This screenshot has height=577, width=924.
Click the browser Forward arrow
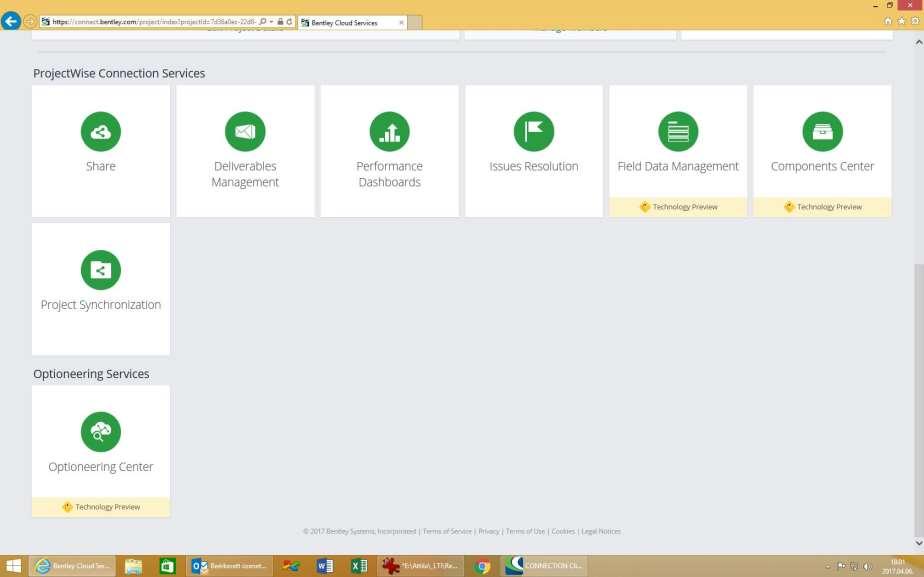click(29, 22)
